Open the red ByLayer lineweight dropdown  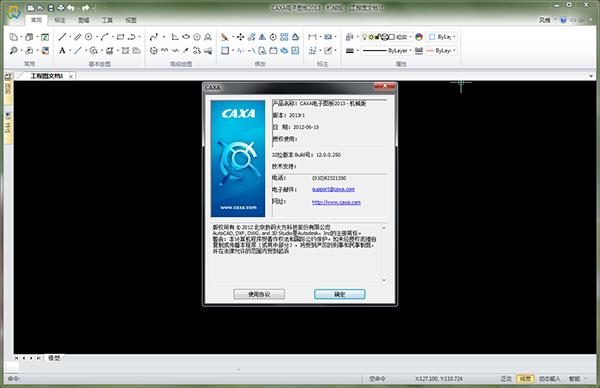coord(441,51)
